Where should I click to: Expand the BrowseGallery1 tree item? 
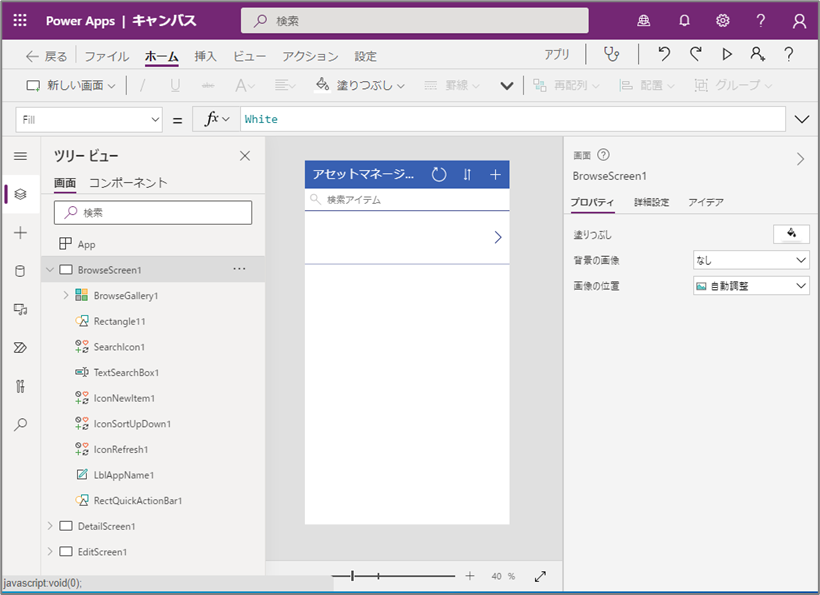tap(66, 295)
